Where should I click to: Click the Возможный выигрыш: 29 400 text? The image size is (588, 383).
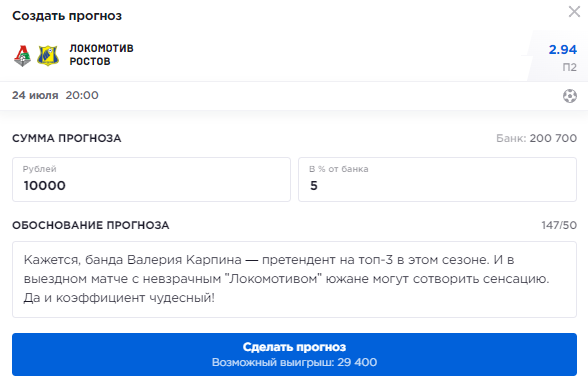click(294, 362)
